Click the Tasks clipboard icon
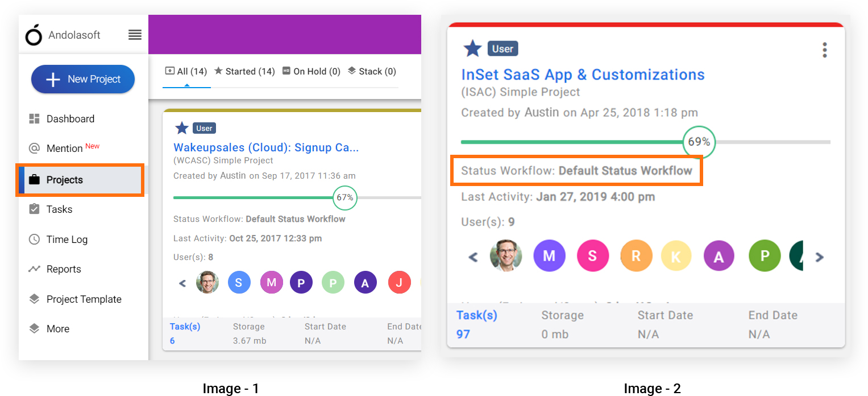The image size is (868, 396). point(34,209)
